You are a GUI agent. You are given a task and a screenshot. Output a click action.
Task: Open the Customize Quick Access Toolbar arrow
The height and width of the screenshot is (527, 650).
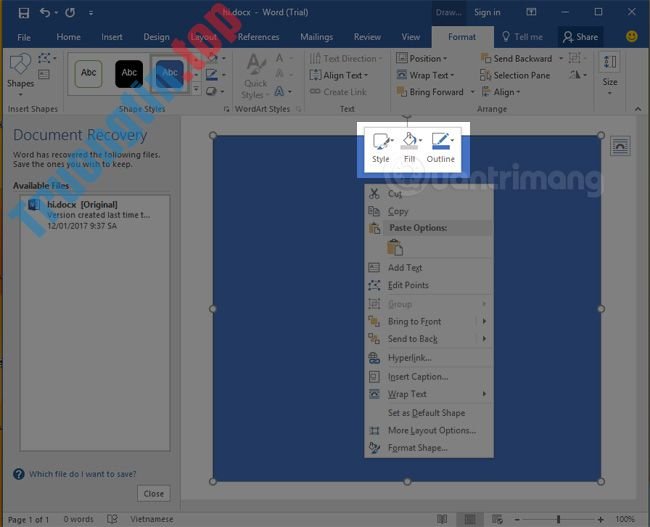[91, 13]
